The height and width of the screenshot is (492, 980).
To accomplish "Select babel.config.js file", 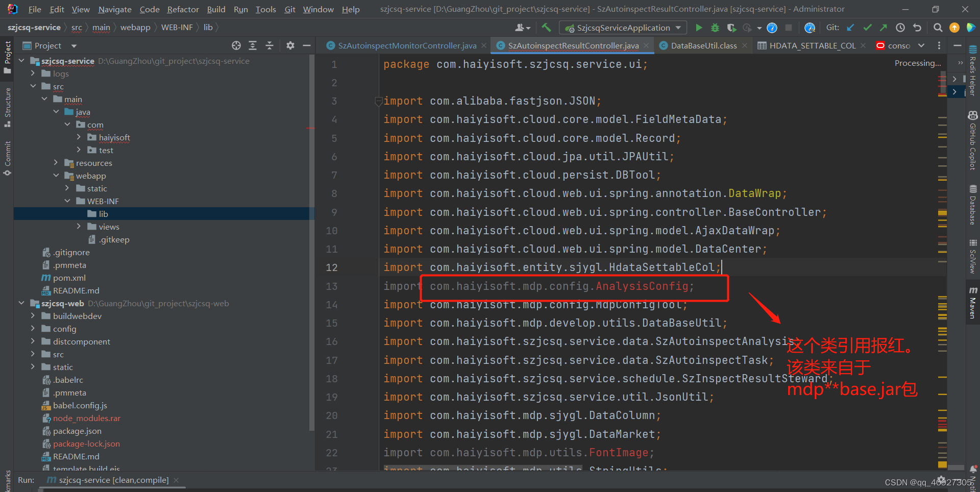I will (80, 405).
